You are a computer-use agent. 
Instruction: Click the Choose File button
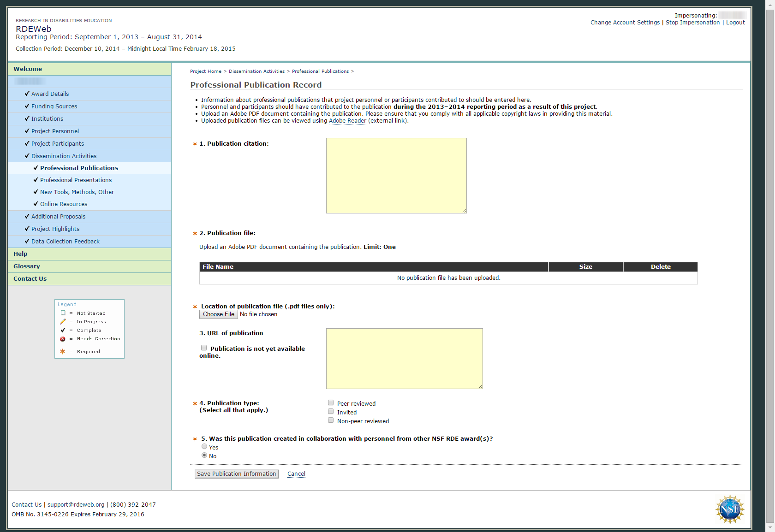[219, 314]
